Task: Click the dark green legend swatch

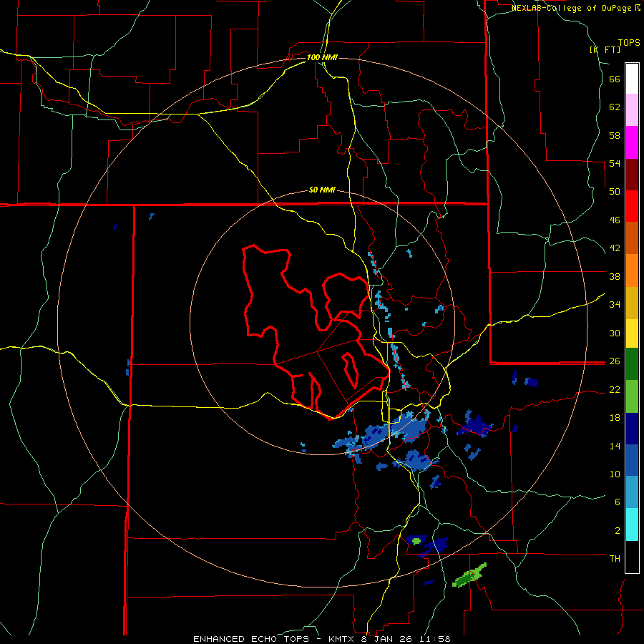Action: pos(632,364)
